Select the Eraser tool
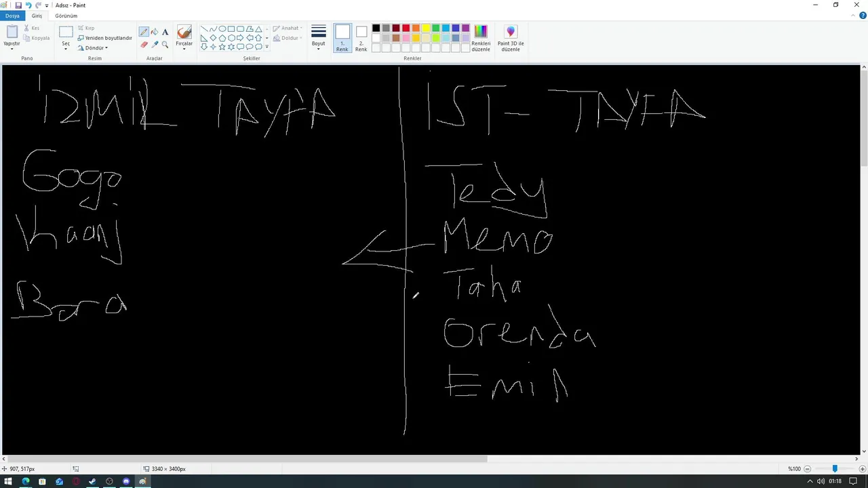This screenshot has height=488, width=868. [144, 44]
